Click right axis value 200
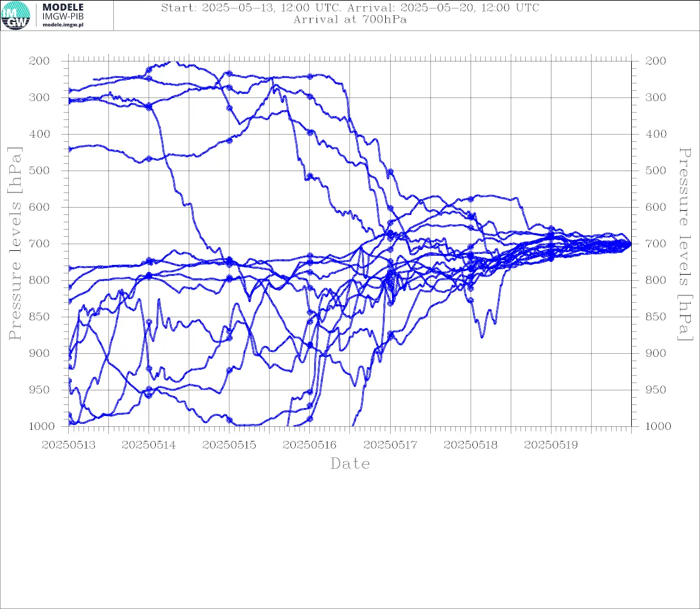The height and width of the screenshot is (609, 700). tap(656, 61)
